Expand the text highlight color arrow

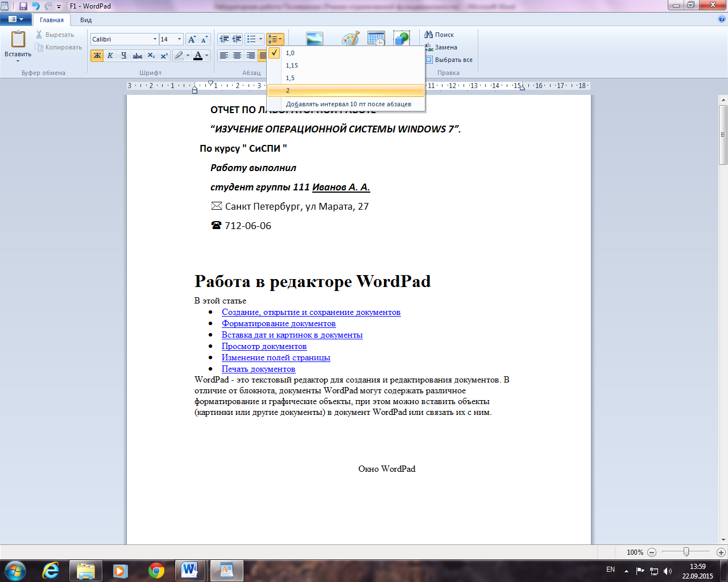[188, 56]
